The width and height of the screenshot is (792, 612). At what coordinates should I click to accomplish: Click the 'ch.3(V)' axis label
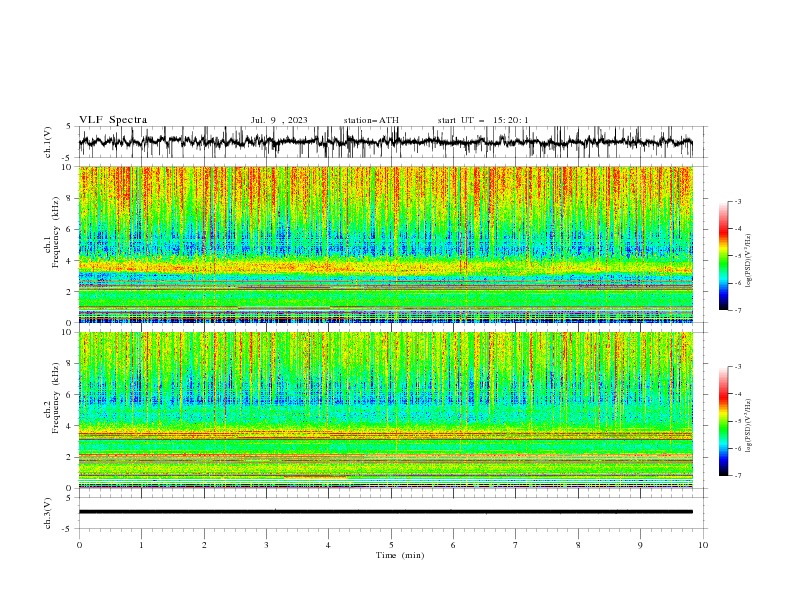(x=48, y=513)
